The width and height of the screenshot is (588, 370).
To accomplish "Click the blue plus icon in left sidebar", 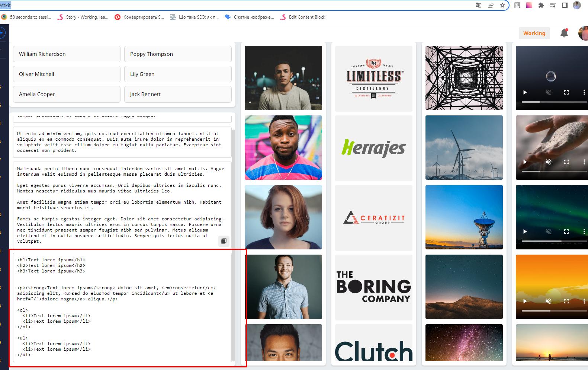I will (x=1, y=33).
